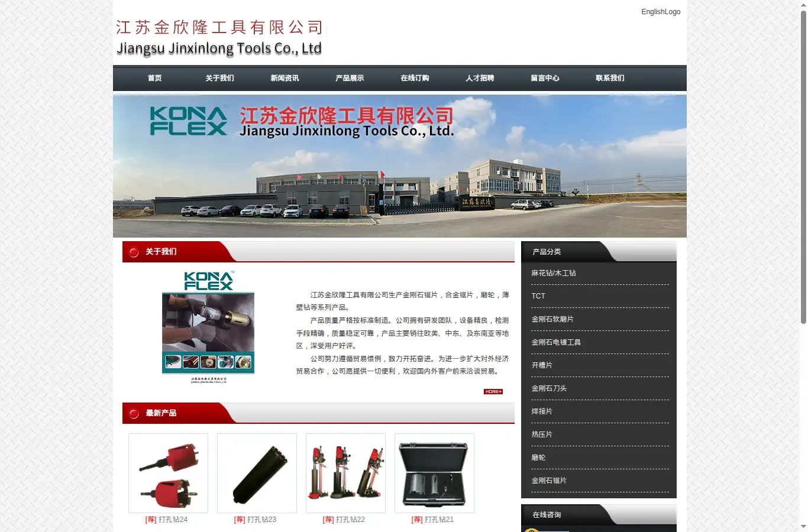
Task: Click the 打孔钻21 product title link
Action: [x=439, y=520]
